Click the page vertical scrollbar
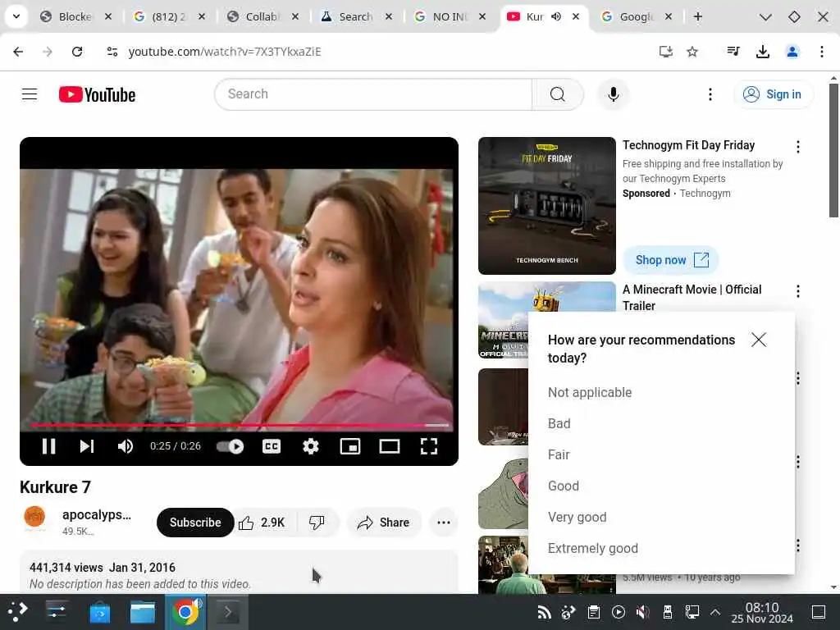The width and height of the screenshot is (840, 630). 833,150
